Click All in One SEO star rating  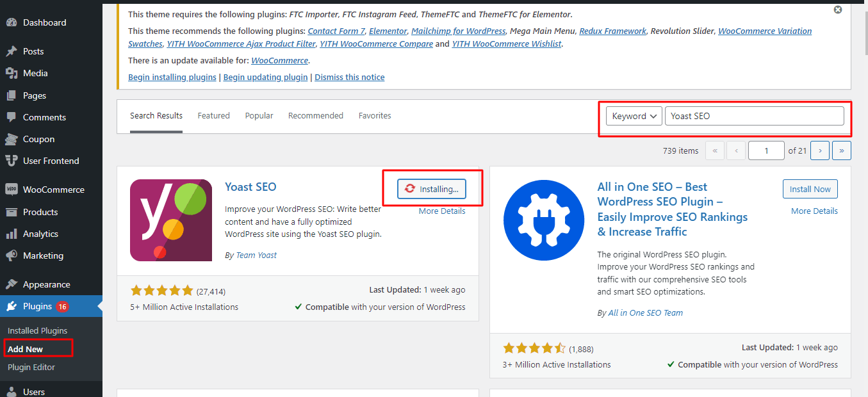[x=534, y=348]
